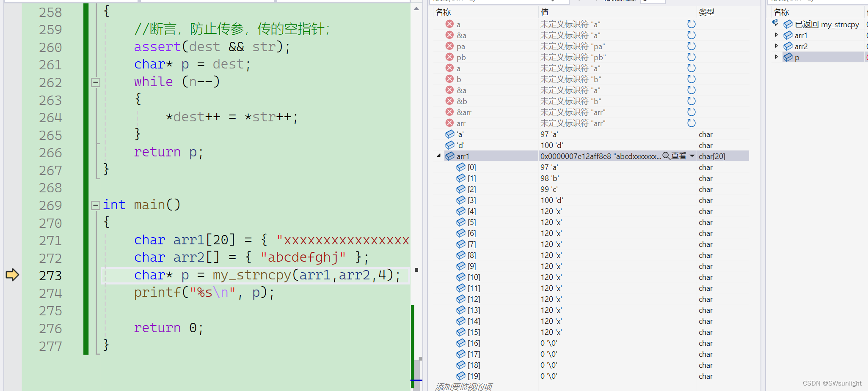Expand arr2 in the right variables panel
The width and height of the screenshot is (868, 391).
click(x=776, y=46)
